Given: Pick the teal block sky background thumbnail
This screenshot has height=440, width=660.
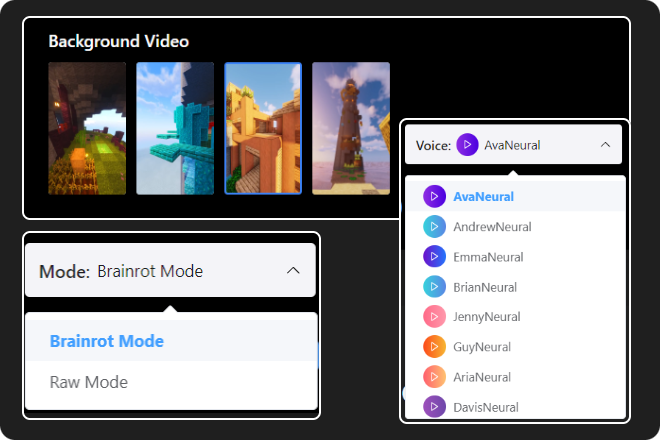Looking at the screenshot, I should point(175,128).
